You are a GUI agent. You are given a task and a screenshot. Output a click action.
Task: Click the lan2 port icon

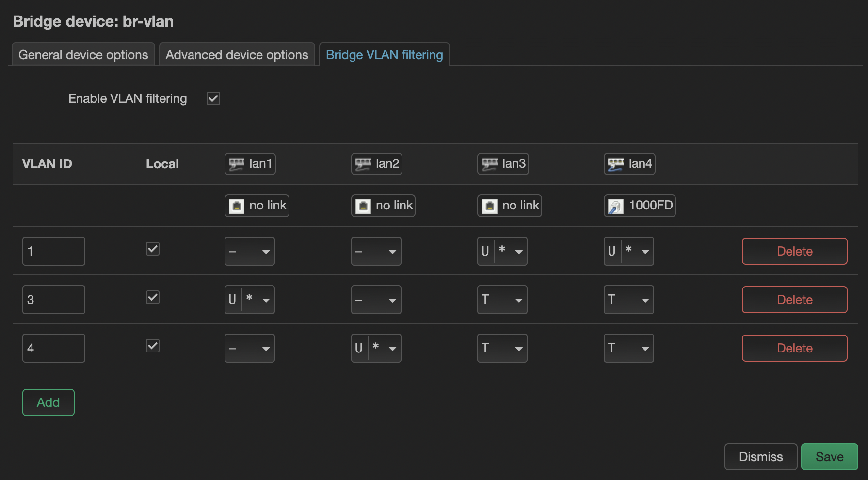pyautogui.click(x=363, y=163)
